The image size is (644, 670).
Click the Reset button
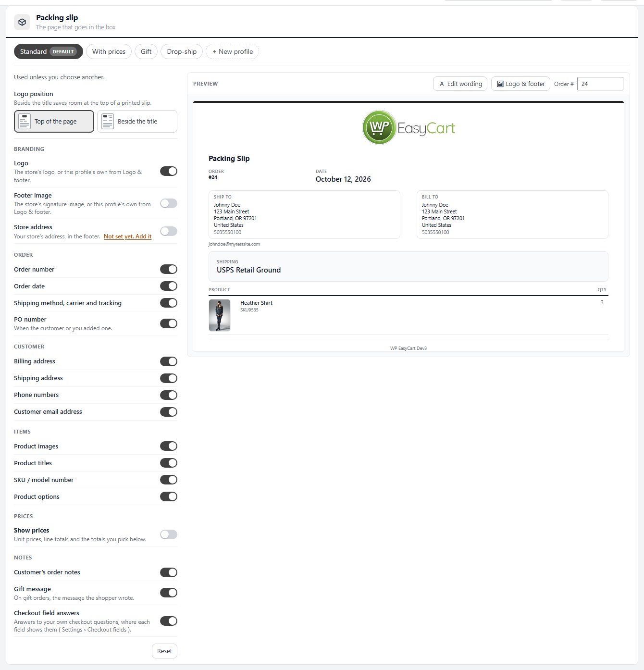[164, 651]
